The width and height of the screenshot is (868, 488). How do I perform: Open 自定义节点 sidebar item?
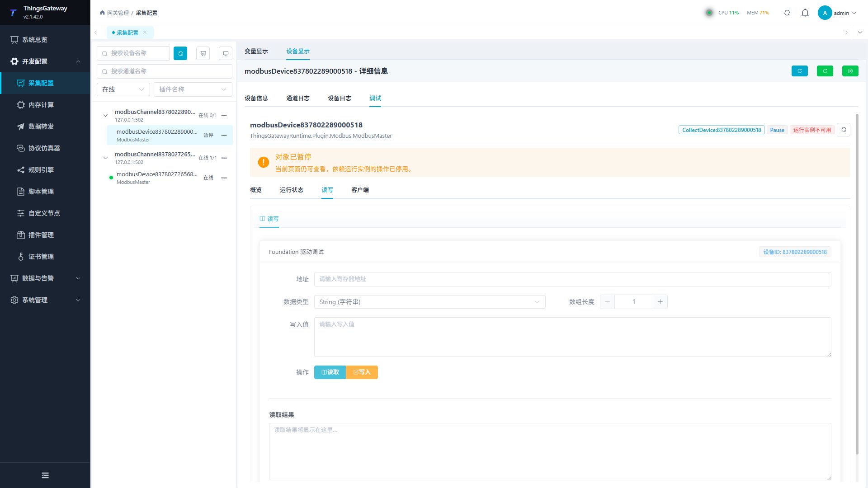[x=45, y=213]
